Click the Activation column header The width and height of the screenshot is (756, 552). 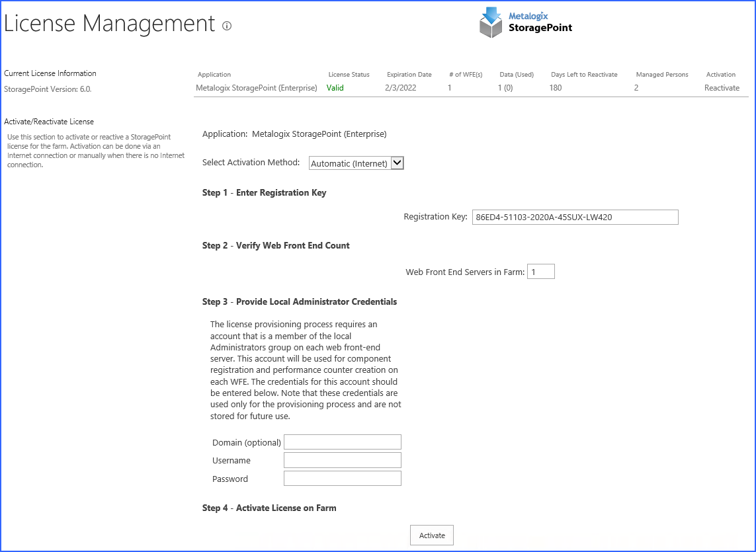[721, 74]
